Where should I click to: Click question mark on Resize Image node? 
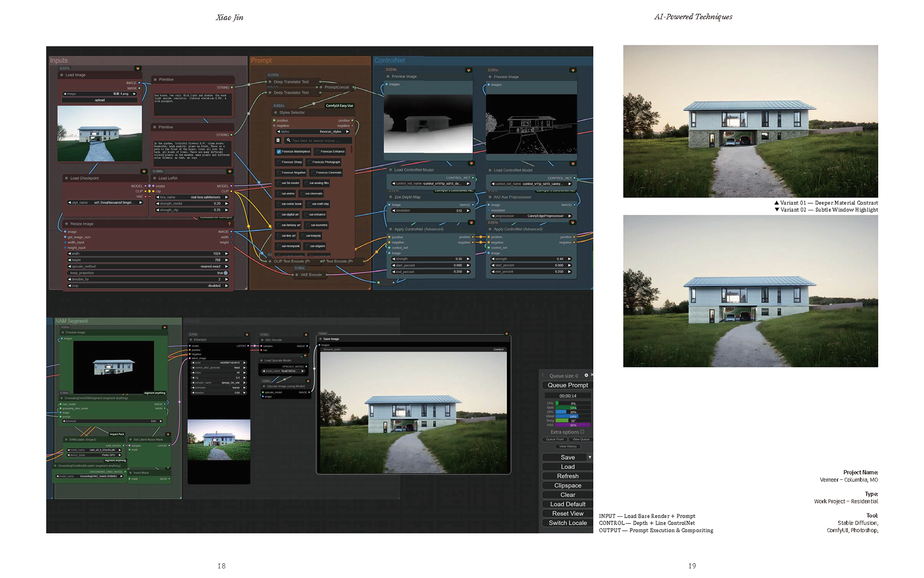(229, 224)
